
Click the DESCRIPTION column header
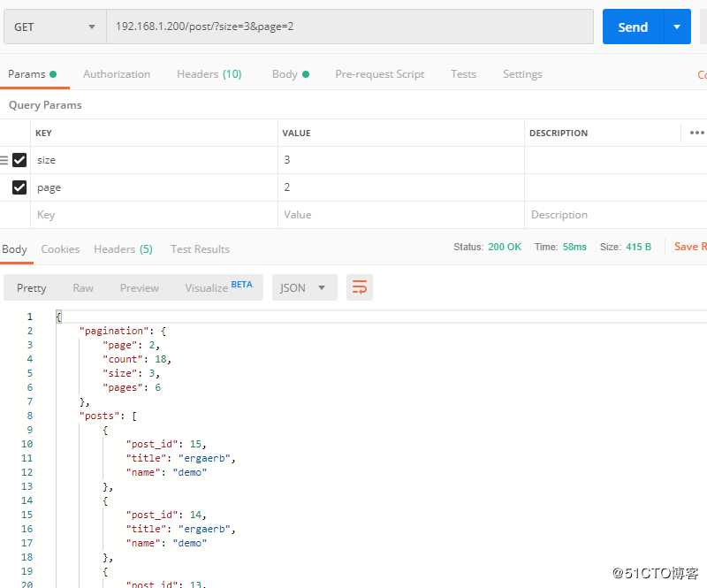(x=559, y=134)
